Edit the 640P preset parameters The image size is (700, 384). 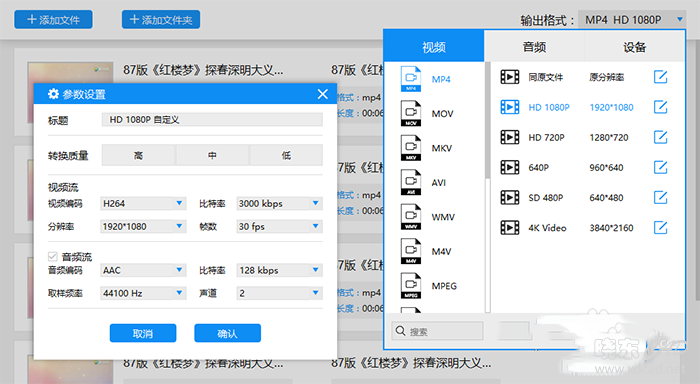660,167
